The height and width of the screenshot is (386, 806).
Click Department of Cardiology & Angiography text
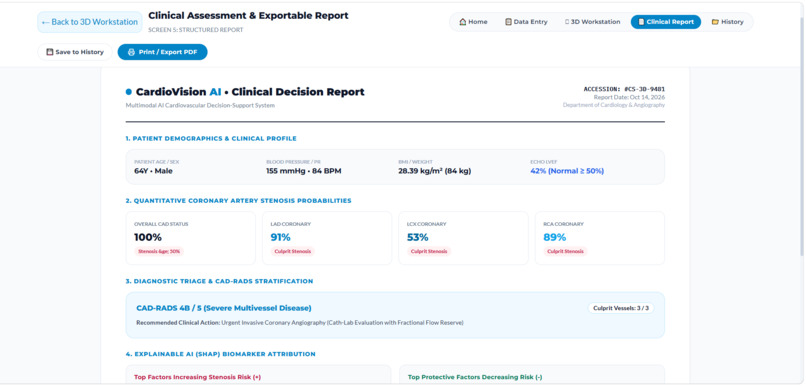coord(614,105)
